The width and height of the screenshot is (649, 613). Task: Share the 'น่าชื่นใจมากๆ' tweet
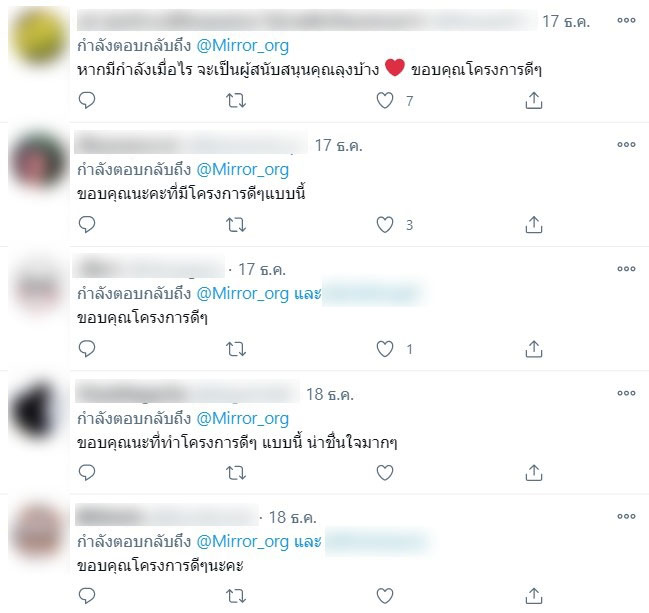534,473
